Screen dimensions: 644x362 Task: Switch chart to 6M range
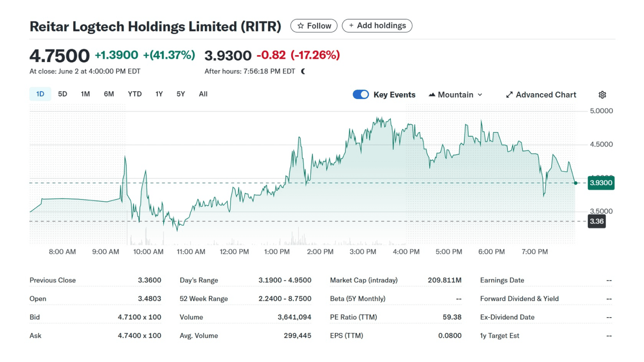[x=109, y=94]
